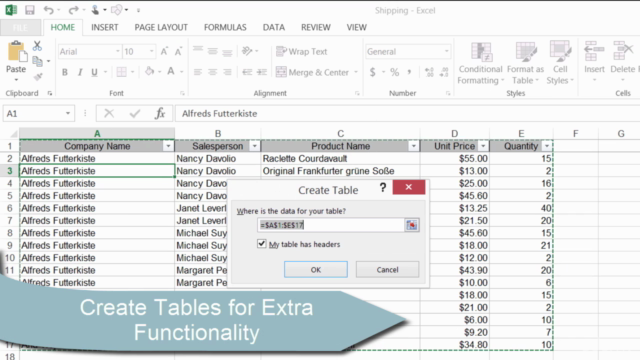Click the collapse dialog range selector icon
Screen dimensions: 640x360
tap(411, 225)
